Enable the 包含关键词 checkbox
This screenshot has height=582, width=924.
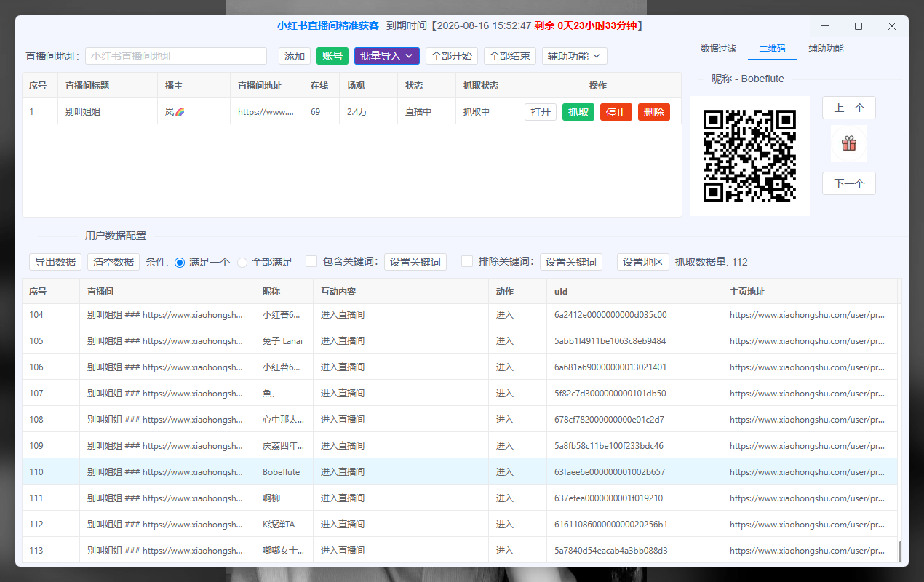coord(311,261)
